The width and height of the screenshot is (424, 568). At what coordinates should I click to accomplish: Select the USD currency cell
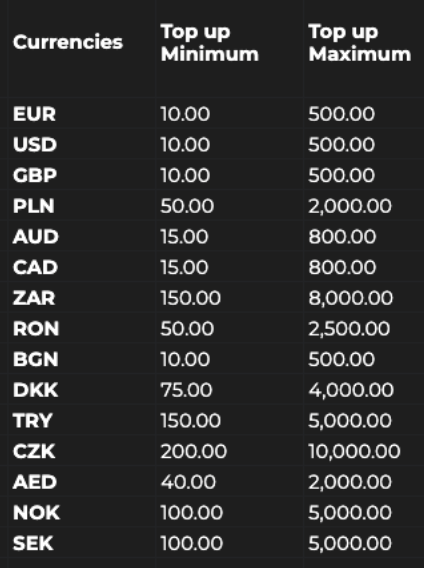coord(35,145)
